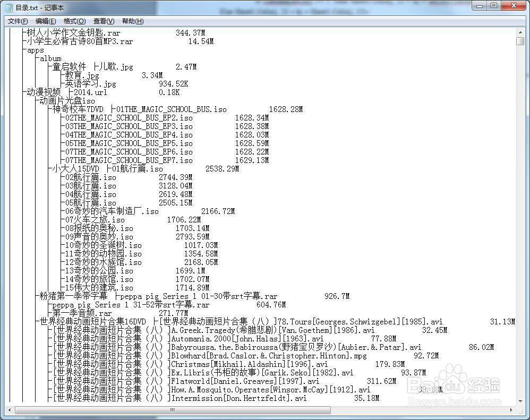Click the text 11奇妙的动物园.iso
Image resolution: width=530 pixels, height=420 pixels.
point(104,253)
